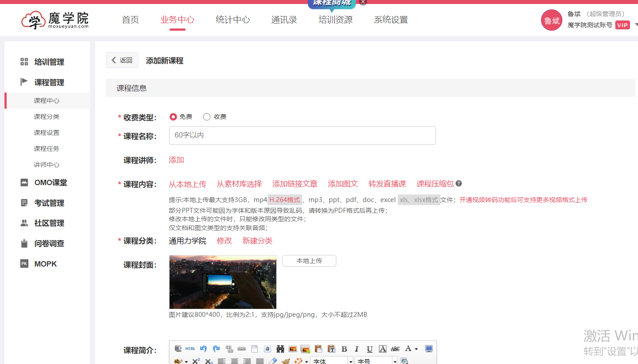The height and width of the screenshot is (364, 638).
Task: Click 从本地上传 link
Action: click(x=187, y=184)
